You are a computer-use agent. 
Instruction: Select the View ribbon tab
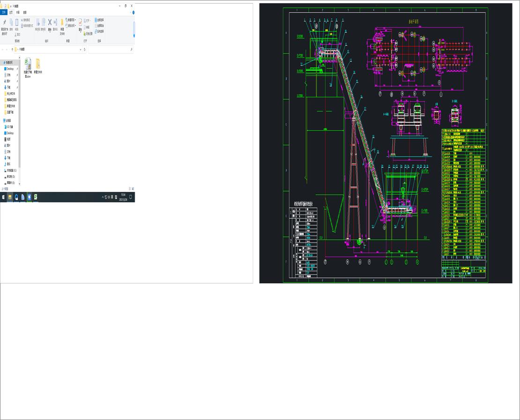coord(25,12)
